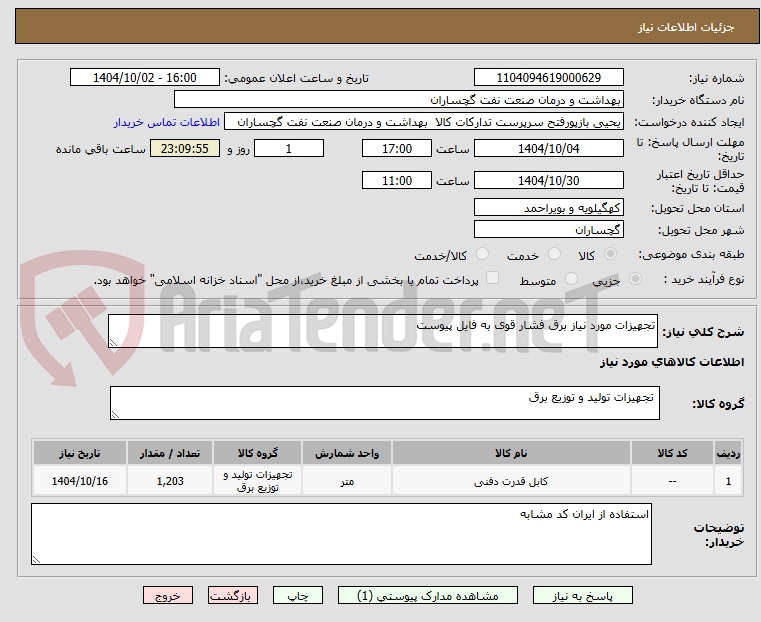The image size is (761, 622).
Task: Click the cell تجهیزات تولید و توزیع برق in table
Action: pyautogui.click(x=257, y=481)
